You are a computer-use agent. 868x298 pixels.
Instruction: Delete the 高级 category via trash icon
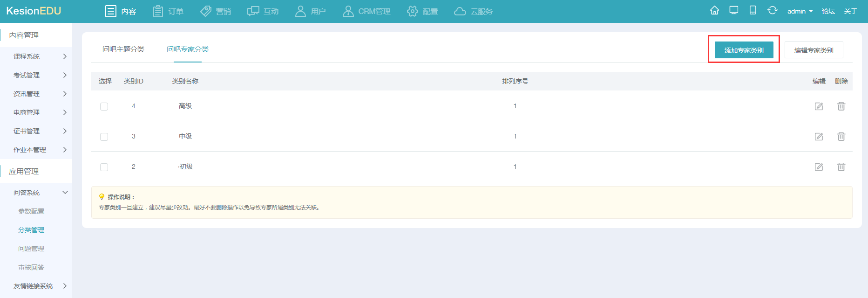[841, 106]
